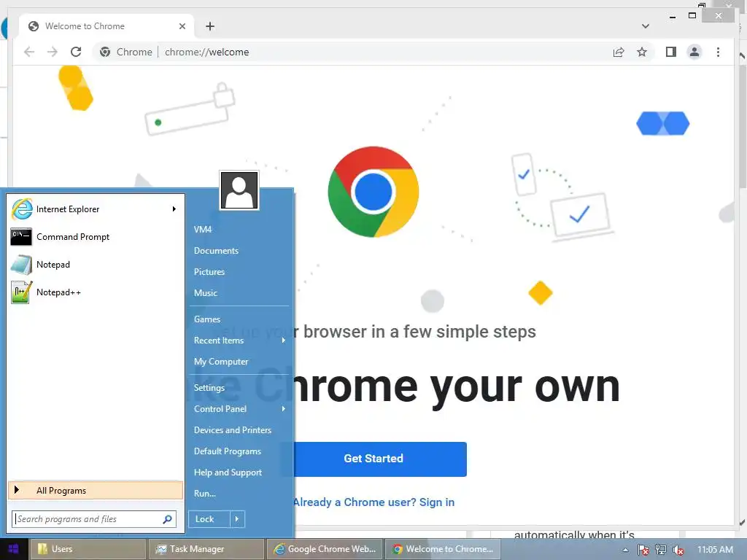Expand Recent Items submenu

tap(239, 341)
